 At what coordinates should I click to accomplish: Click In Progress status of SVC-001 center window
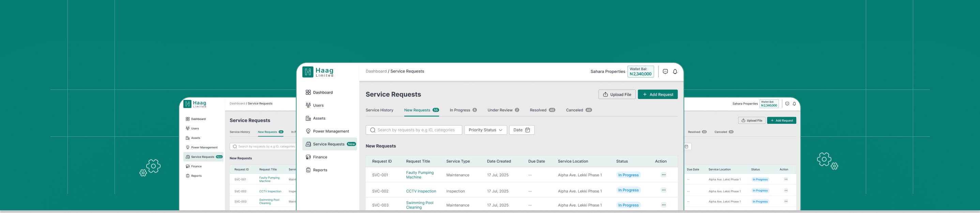[629, 175]
